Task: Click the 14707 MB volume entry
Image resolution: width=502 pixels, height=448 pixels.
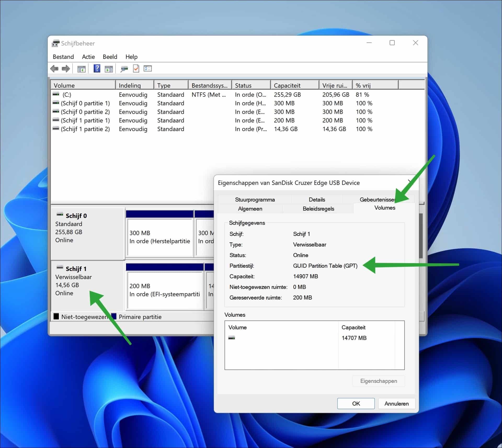Action: coord(354,338)
